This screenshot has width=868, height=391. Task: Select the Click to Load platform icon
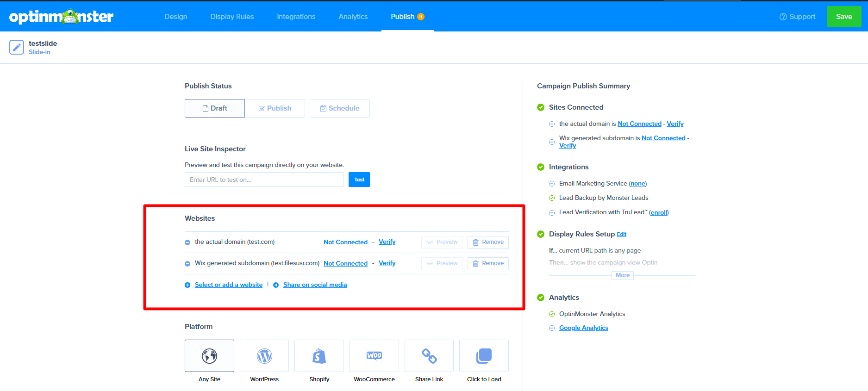click(484, 356)
